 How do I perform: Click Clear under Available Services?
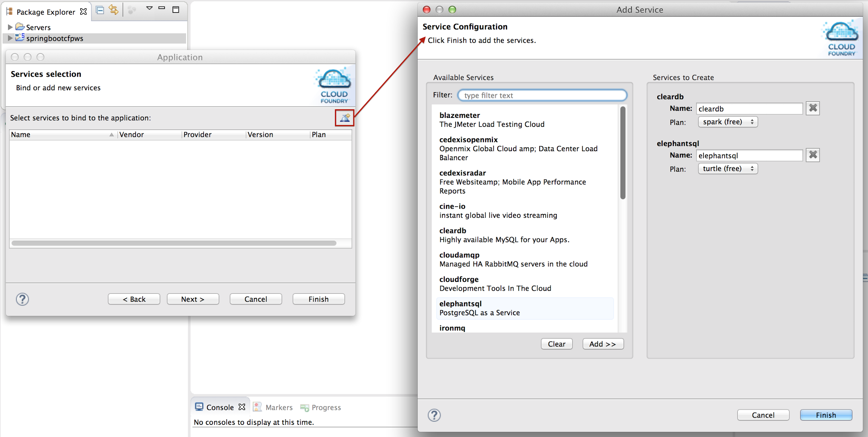557,344
